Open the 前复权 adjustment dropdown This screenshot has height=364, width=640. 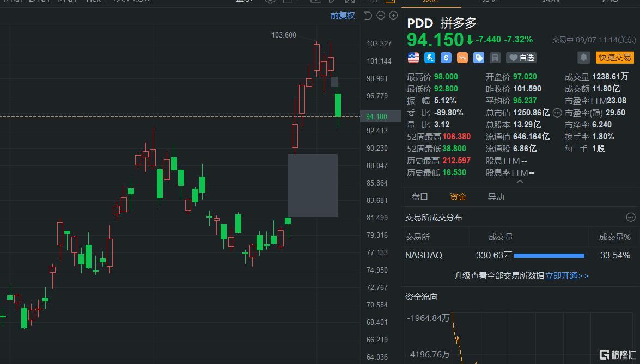[343, 15]
